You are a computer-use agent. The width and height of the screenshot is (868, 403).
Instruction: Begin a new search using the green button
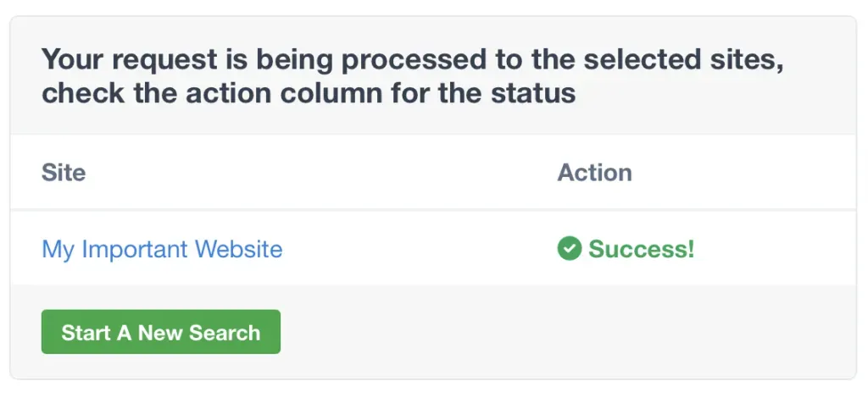161,332
